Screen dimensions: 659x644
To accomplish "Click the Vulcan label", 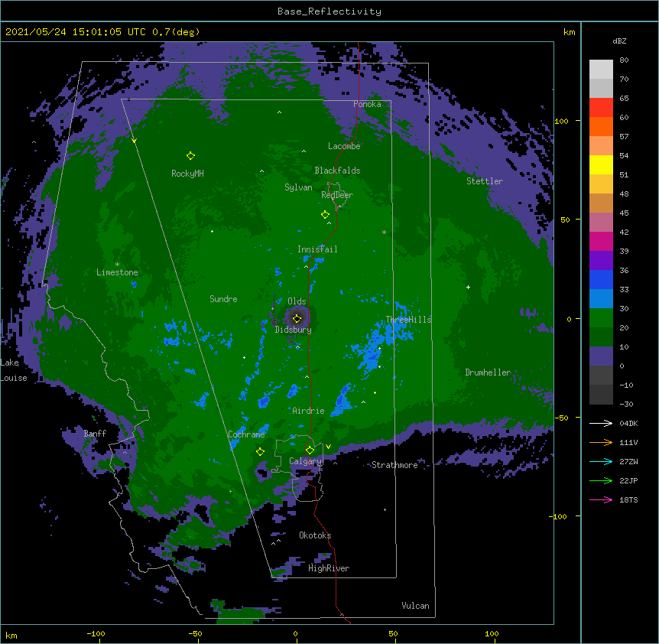I will 415,606.
